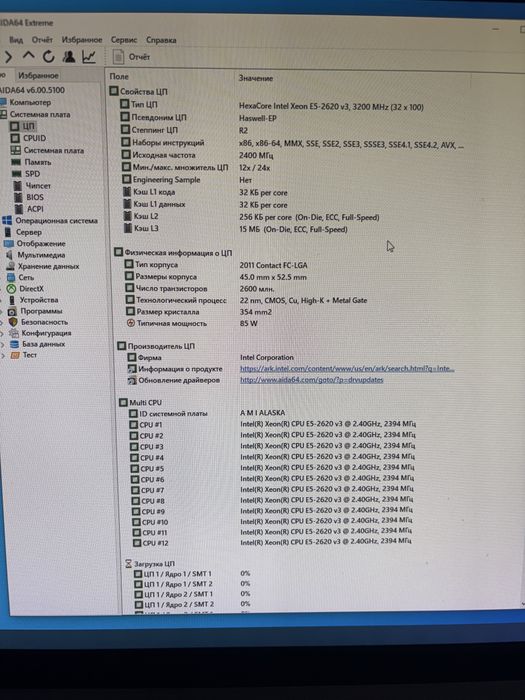
Task: Select AIDA64 v6.00.5100 root tree node
Action: (33, 90)
